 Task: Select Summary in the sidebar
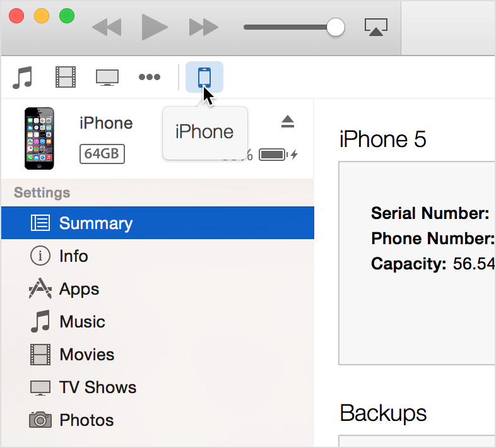[96, 223]
